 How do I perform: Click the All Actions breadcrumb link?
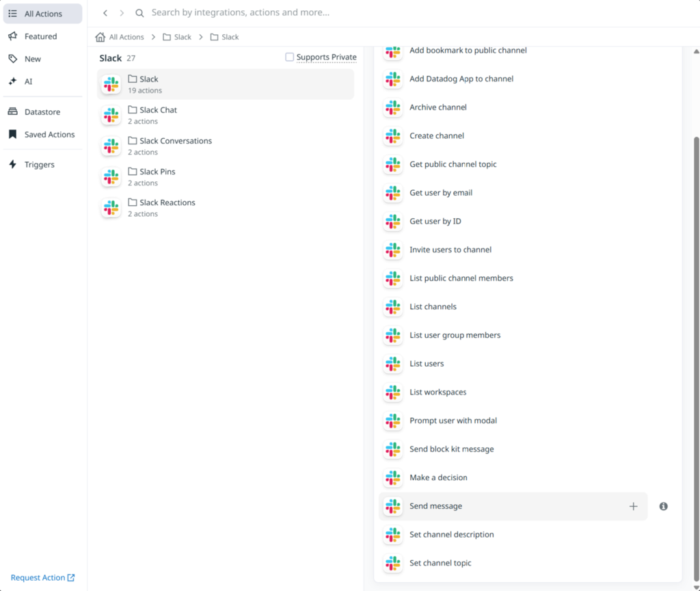pyautogui.click(x=126, y=37)
